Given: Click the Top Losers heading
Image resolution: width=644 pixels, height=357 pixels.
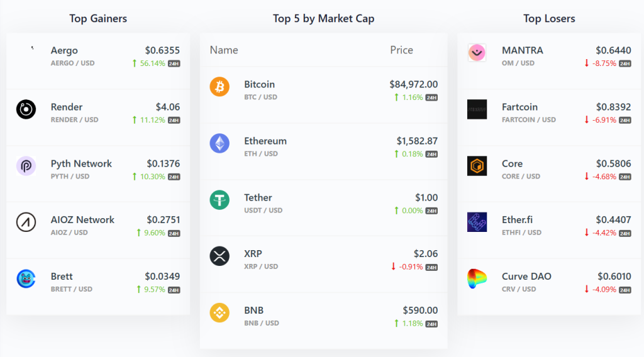Looking at the screenshot, I should pos(549,18).
